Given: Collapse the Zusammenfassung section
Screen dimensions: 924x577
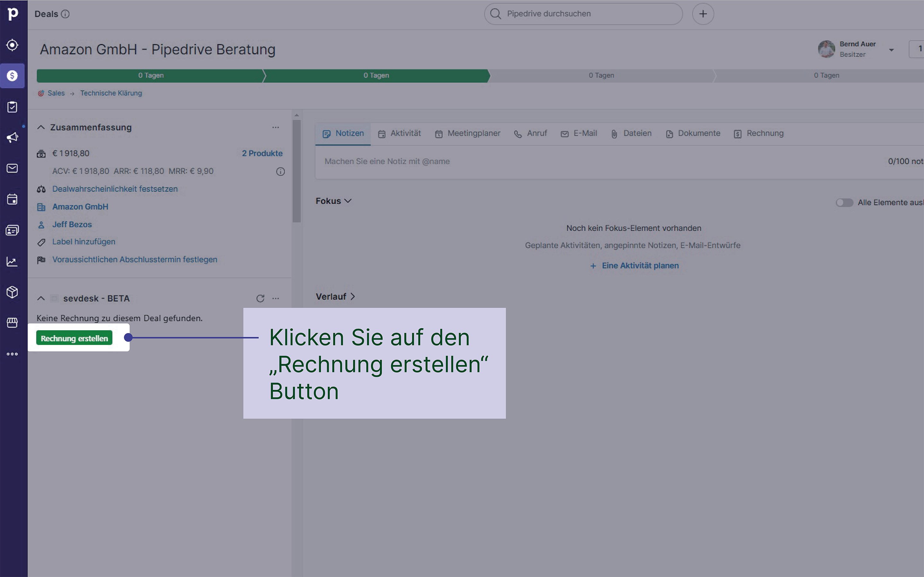Looking at the screenshot, I should point(41,127).
